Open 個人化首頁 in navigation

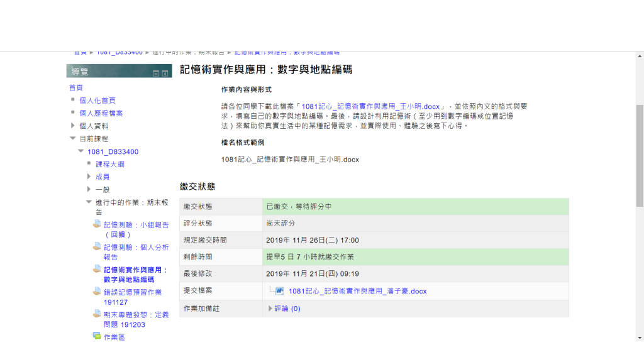pyautogui.click(x=97, y=101)
